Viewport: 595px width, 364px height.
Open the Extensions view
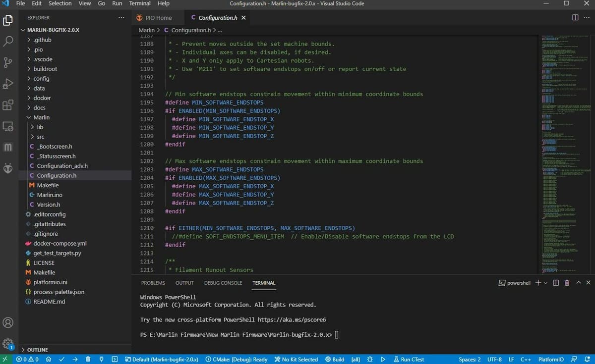(x=8, y=105)
